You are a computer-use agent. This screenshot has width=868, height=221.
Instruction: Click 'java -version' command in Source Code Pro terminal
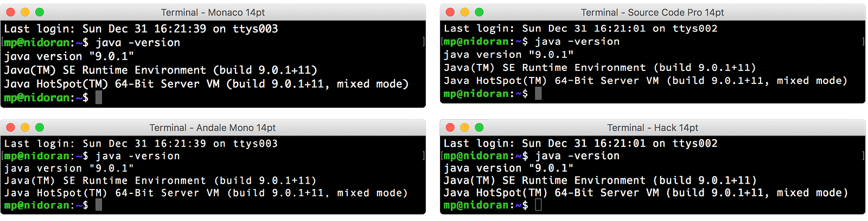577,42
